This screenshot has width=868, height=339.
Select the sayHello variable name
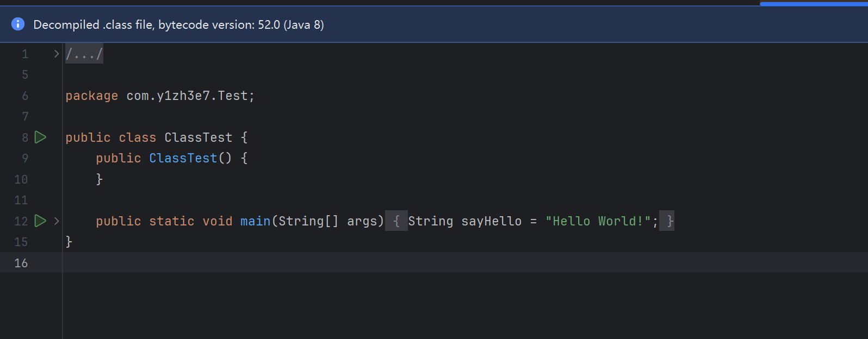point(491,222)
